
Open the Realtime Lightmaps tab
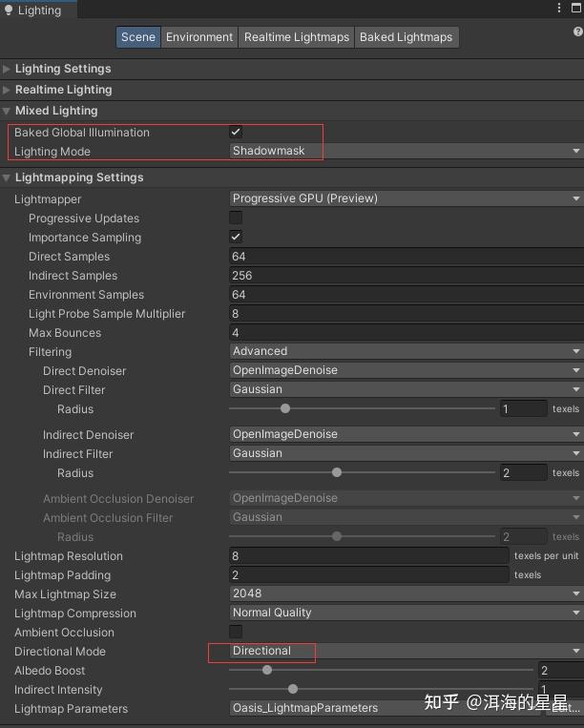[297, 37]
